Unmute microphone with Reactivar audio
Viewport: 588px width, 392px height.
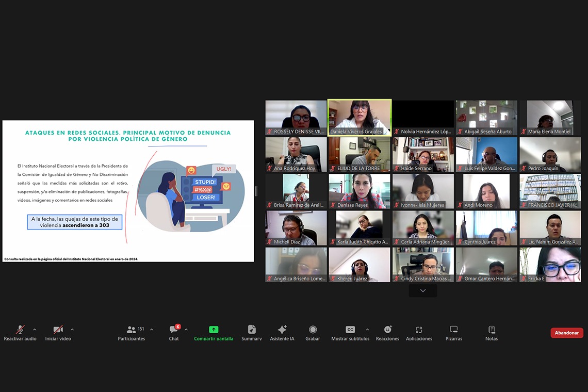pos(20,331)
